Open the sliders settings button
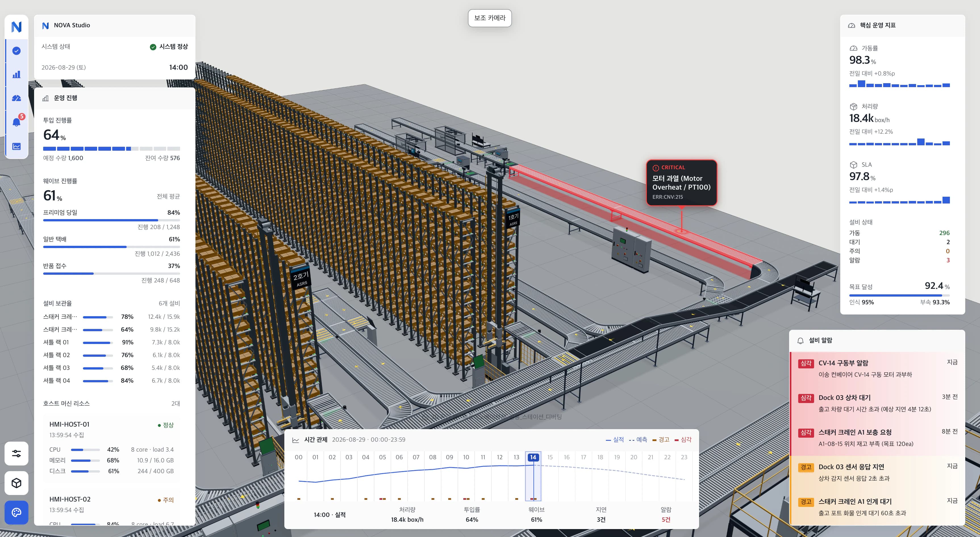 (16, 453)
